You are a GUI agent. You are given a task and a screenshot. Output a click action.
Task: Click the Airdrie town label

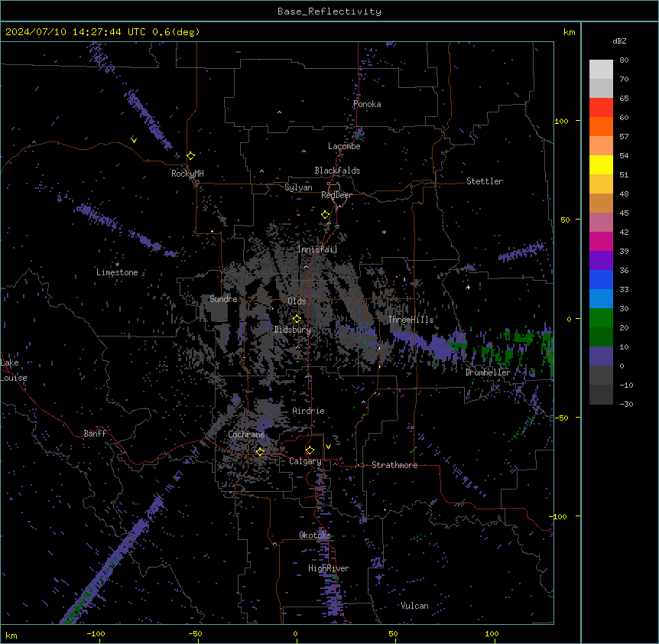[x=309, y=411]
